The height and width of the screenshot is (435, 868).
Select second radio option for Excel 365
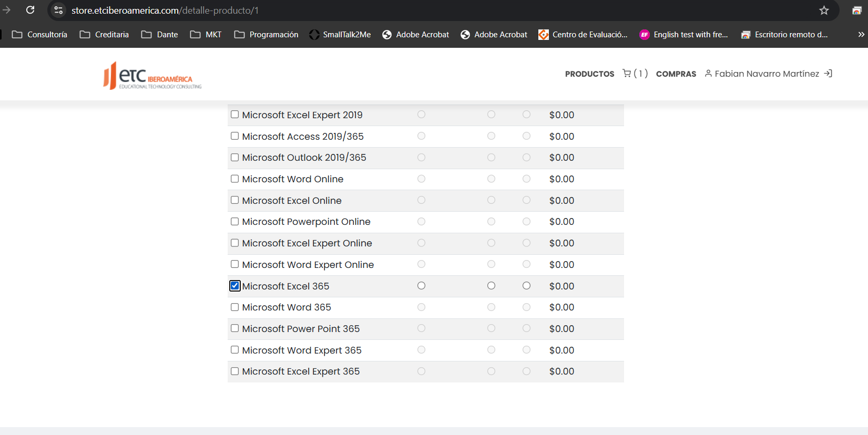[x=491, y=286]
